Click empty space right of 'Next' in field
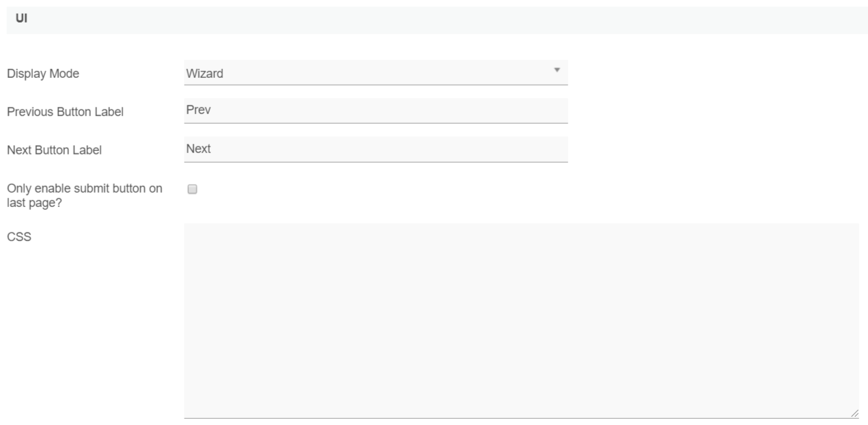The width and height of the screenshot is (868, 425). (410, 149)
